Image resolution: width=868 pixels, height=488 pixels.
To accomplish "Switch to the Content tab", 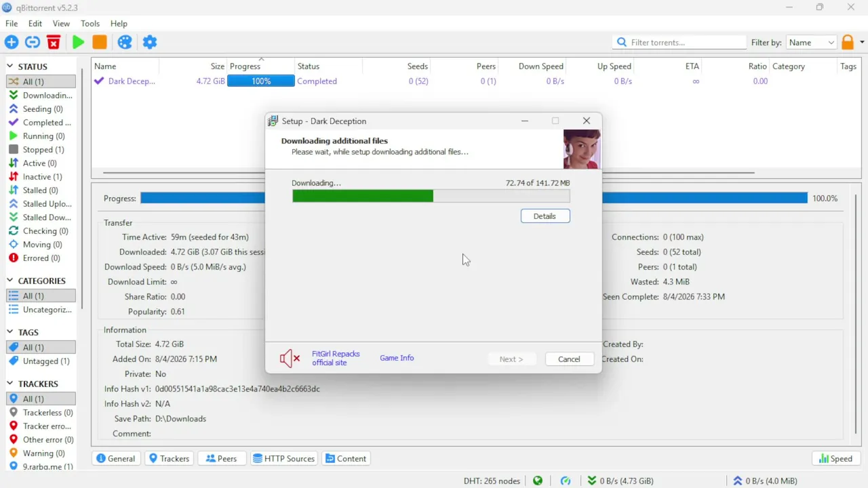I will [346, 459].
